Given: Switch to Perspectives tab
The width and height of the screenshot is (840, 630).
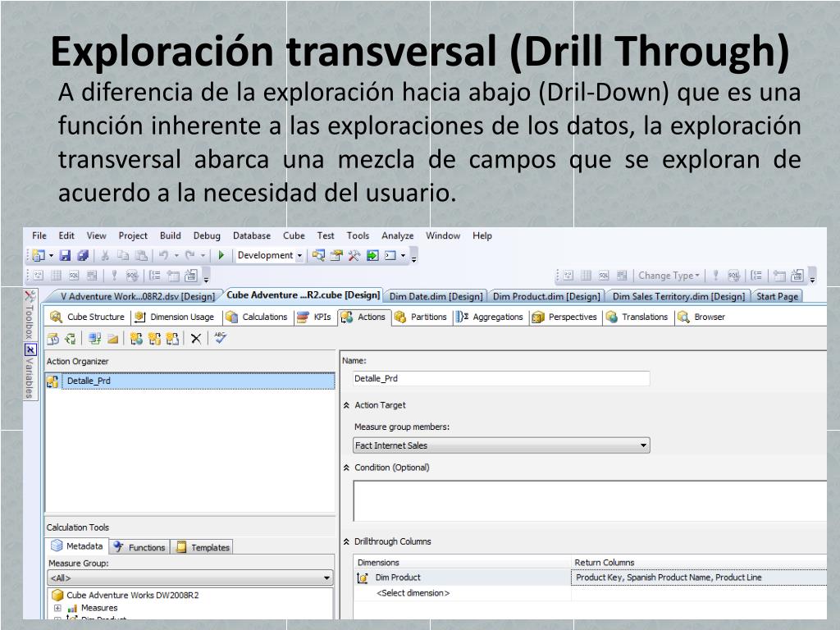Looking at the screenshot, I should (x=564, y=317).
